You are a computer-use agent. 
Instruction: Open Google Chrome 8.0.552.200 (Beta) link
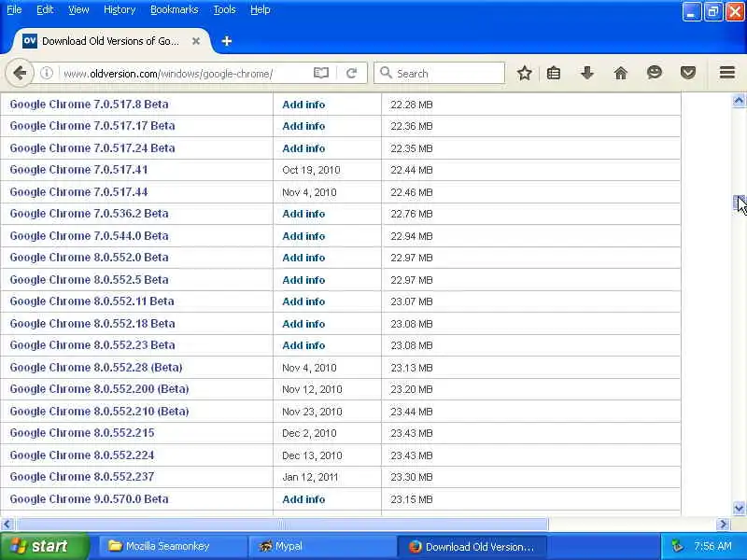[99, 388]
